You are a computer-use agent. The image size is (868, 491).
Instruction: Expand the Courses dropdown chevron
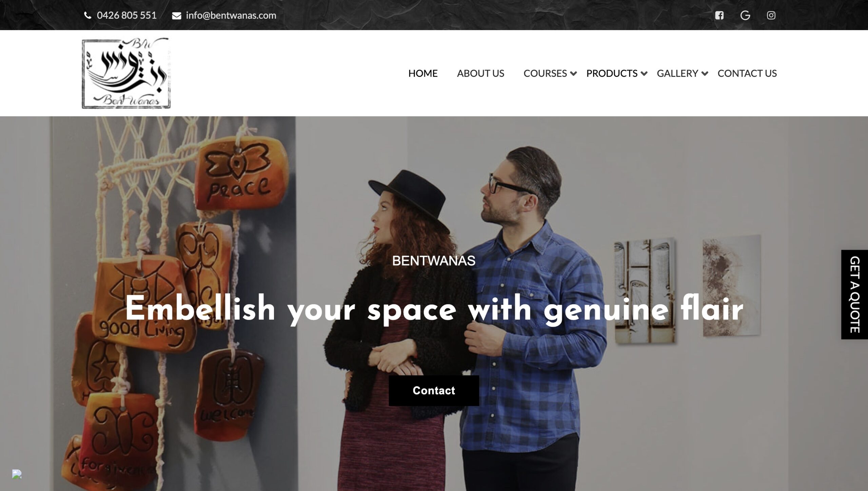pyautogui.click(x=573, y=74)
